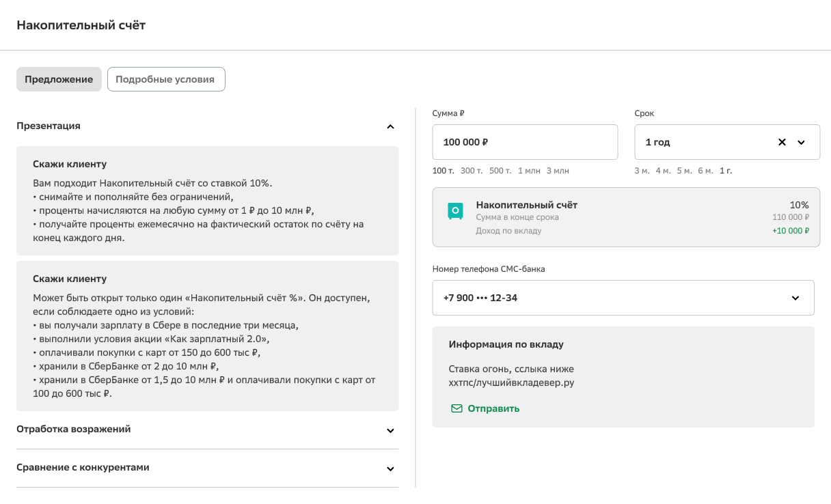Screen dimensions: 831x504
Task: Set the term to 6 м.
Action: (x=705, y=171)
